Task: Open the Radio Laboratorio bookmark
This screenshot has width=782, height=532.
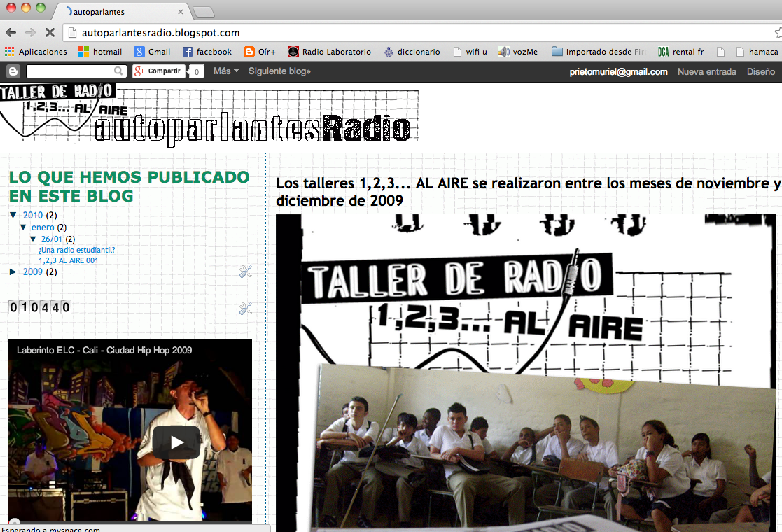Action: 329,52
